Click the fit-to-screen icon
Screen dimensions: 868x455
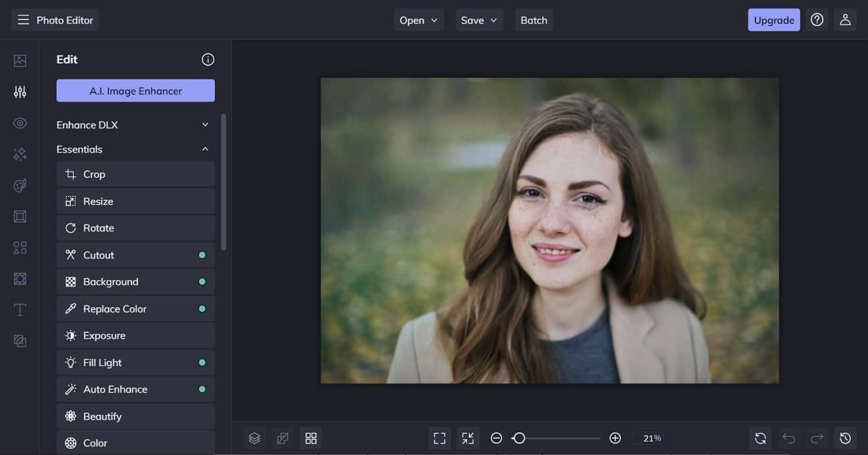439,438
